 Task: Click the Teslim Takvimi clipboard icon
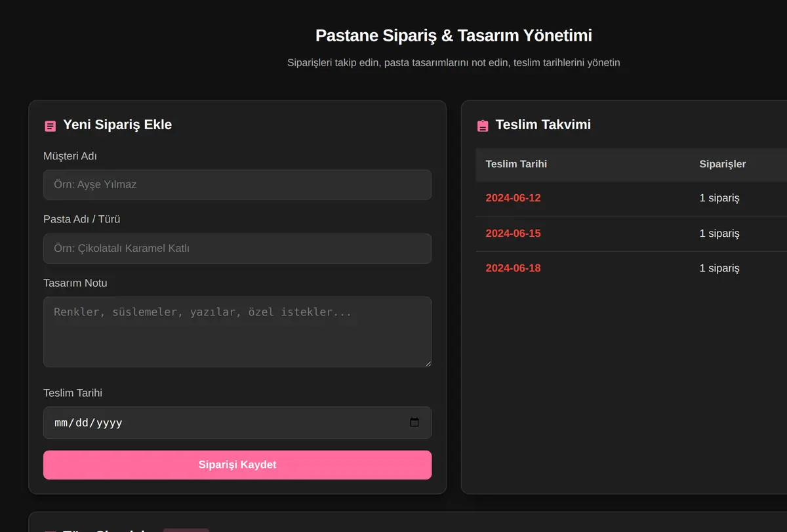(x=483, y=126)
